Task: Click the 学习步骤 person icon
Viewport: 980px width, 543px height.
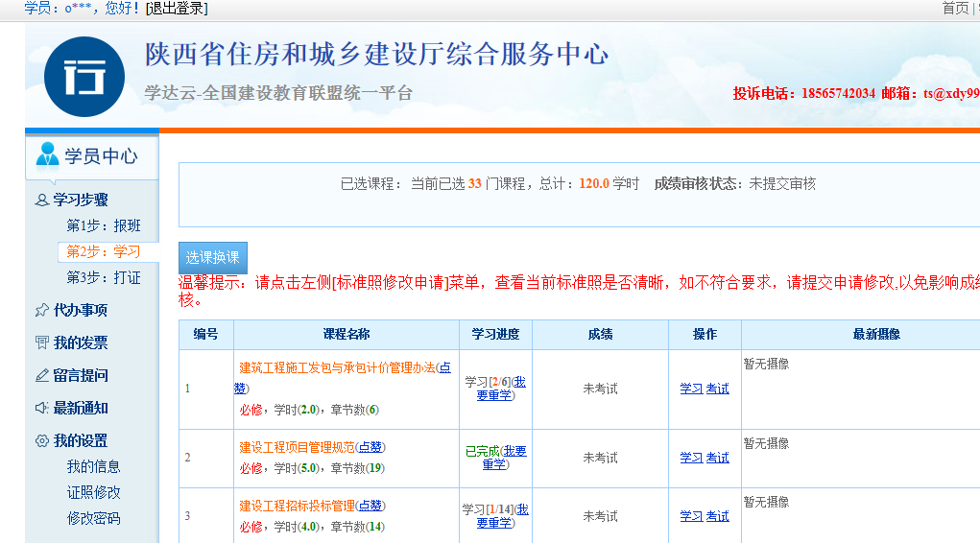Action: coord(41,201)
